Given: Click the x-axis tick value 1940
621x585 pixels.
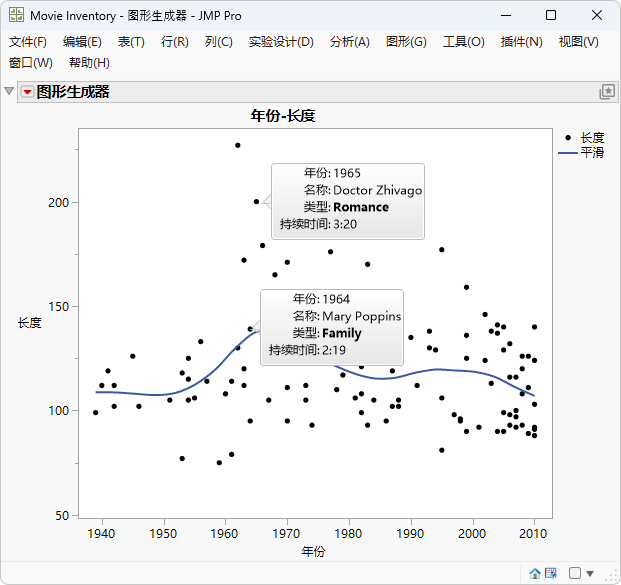Looking at the screenshot, I should point(101,534).
